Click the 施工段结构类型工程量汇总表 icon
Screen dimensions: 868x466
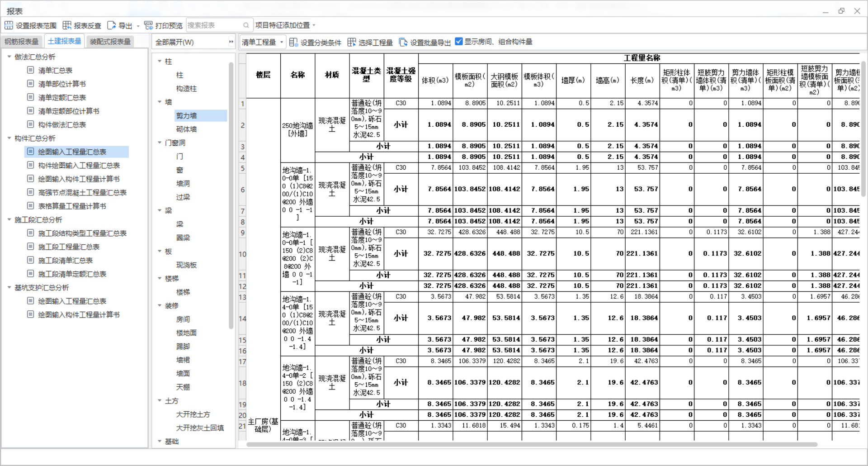[31, 233]
